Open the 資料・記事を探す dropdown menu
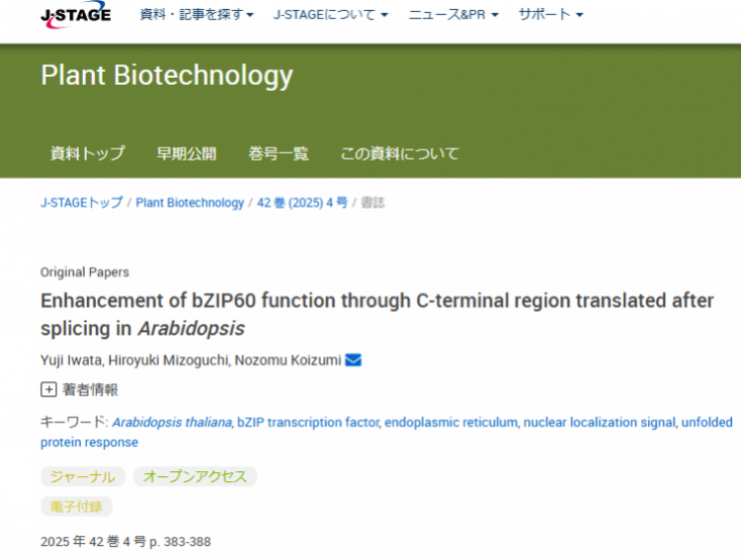741x560 pixels. pos(197,15)
